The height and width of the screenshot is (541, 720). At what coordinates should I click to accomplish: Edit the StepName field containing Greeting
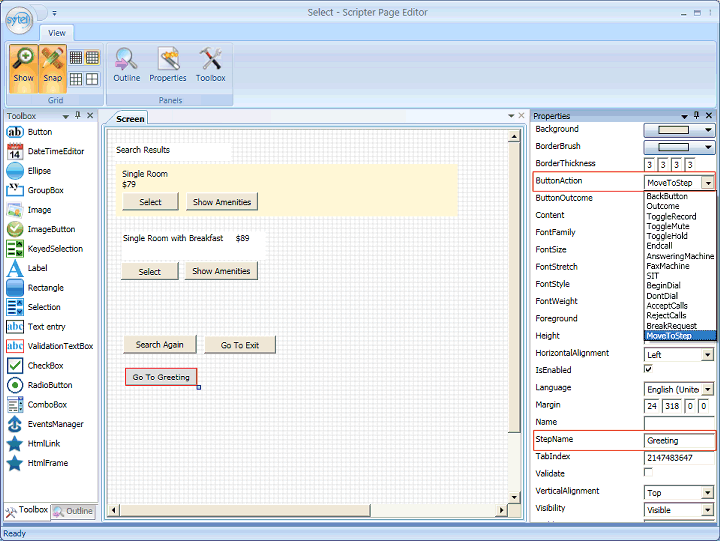coord(679,440)
